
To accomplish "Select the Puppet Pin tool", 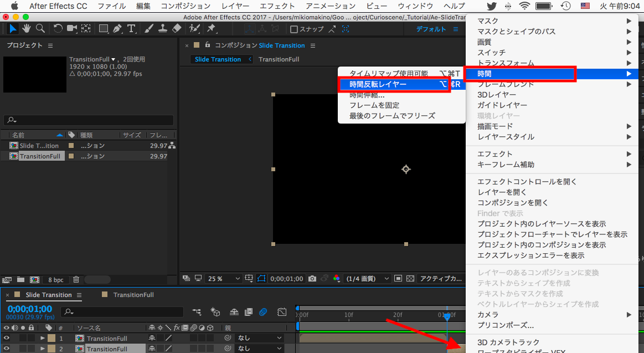I will tap(212, 29).
